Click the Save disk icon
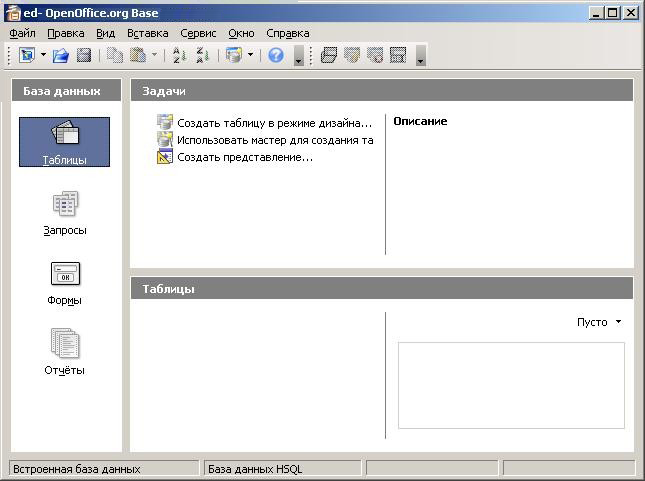This screenshot has width=645, height=481. tap(84, 56)
